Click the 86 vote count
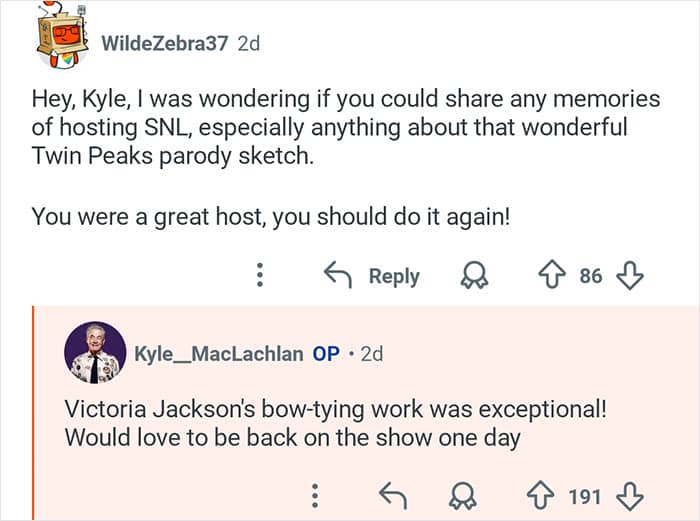 pos(590,275)
